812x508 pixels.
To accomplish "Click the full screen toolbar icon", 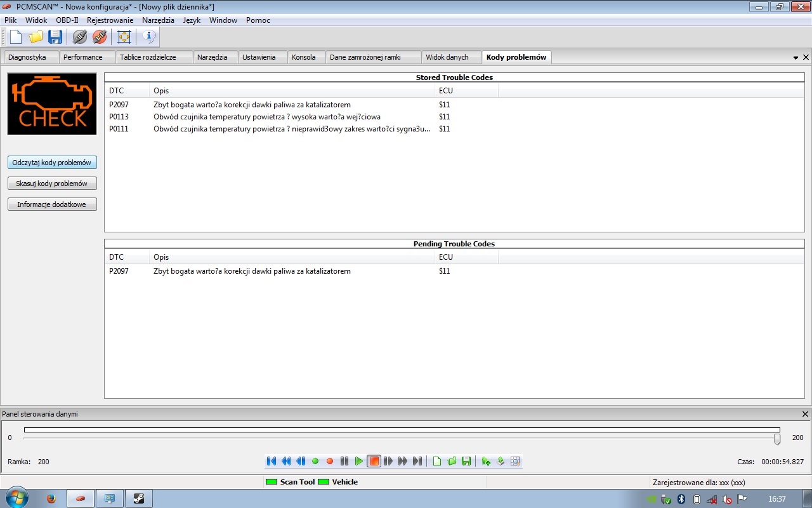I will click(124, 37).
